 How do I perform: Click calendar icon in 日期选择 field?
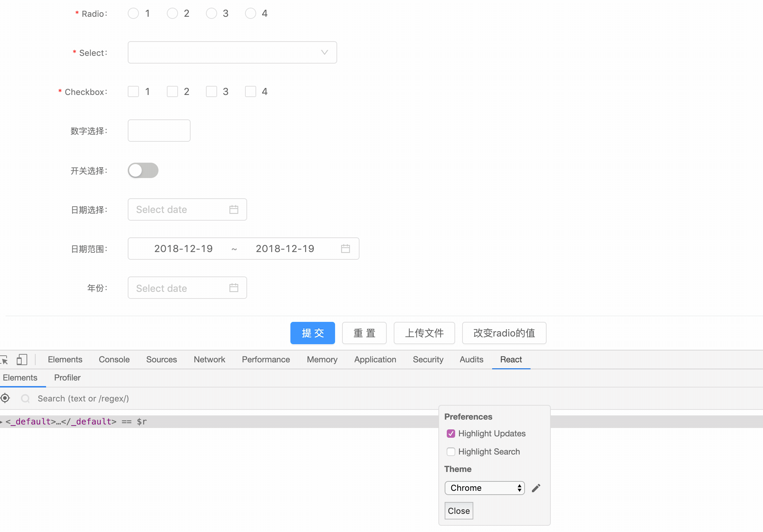click(x=234, y=209)
